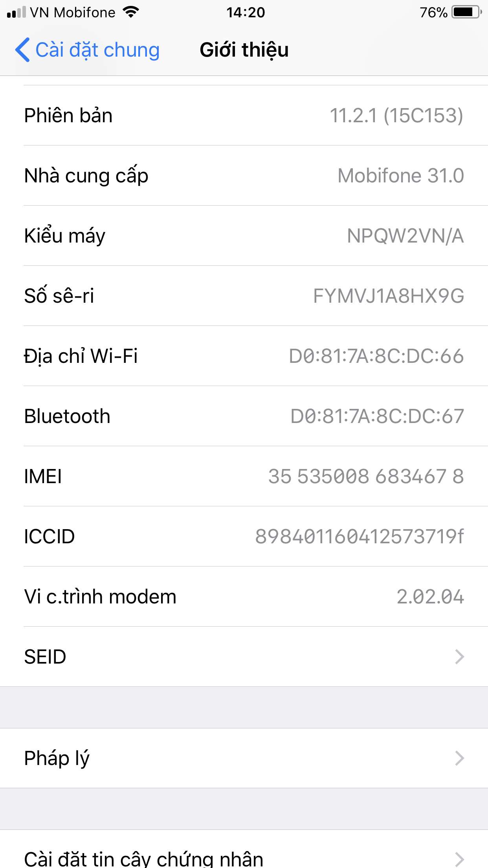Tap the 14:20 clock in status bar
Viewport: 488px width, 868px height.
tap(246, 13)
